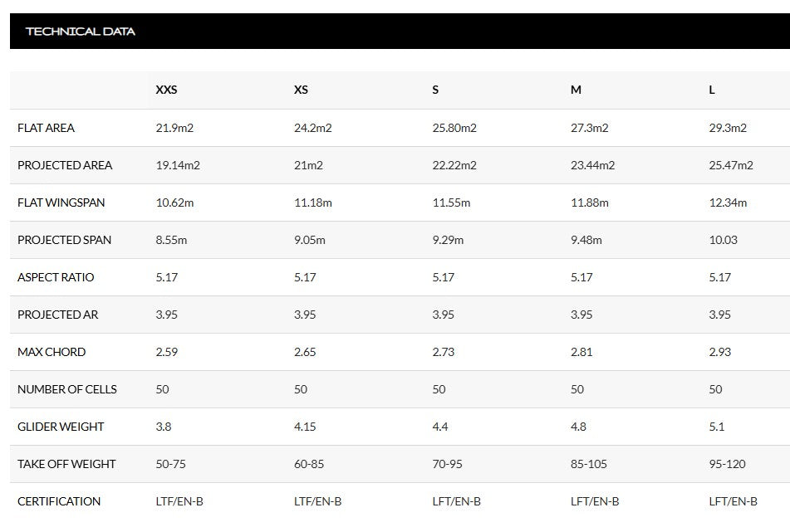Click the MAX CHORD row label
Image resolution: width=790 pixels, height=532 pixels.
tap(52, 352)
